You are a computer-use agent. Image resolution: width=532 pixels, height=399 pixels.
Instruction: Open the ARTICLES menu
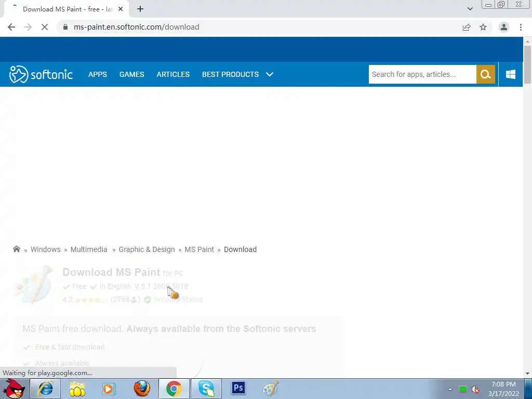point(173,74)
